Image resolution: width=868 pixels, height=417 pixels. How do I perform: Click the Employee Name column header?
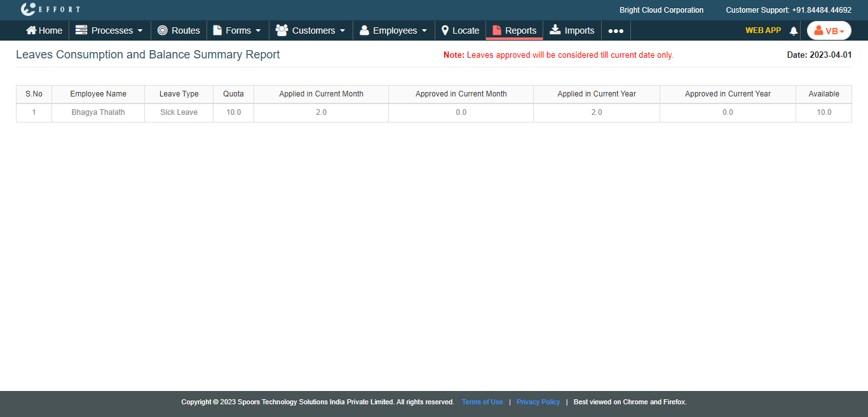98,94
